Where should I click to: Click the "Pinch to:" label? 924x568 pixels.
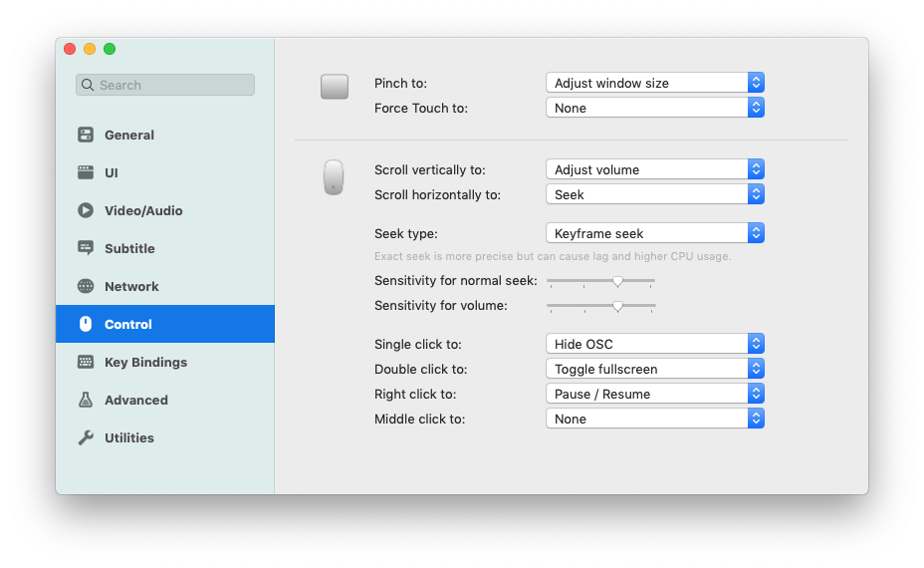click(400, 83)
